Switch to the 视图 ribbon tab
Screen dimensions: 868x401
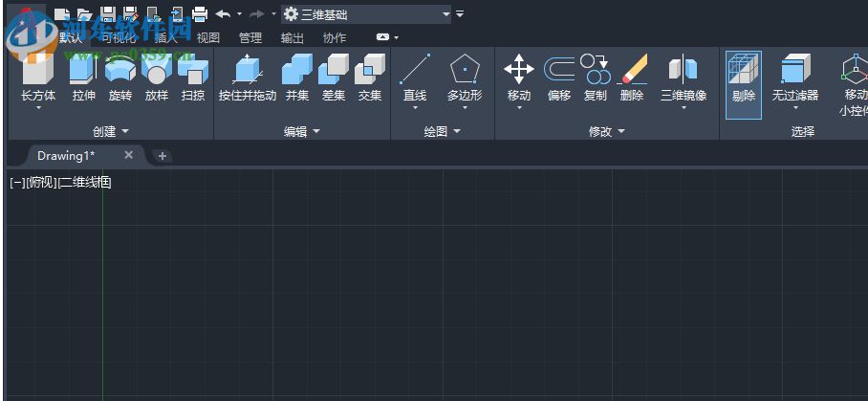208,37
